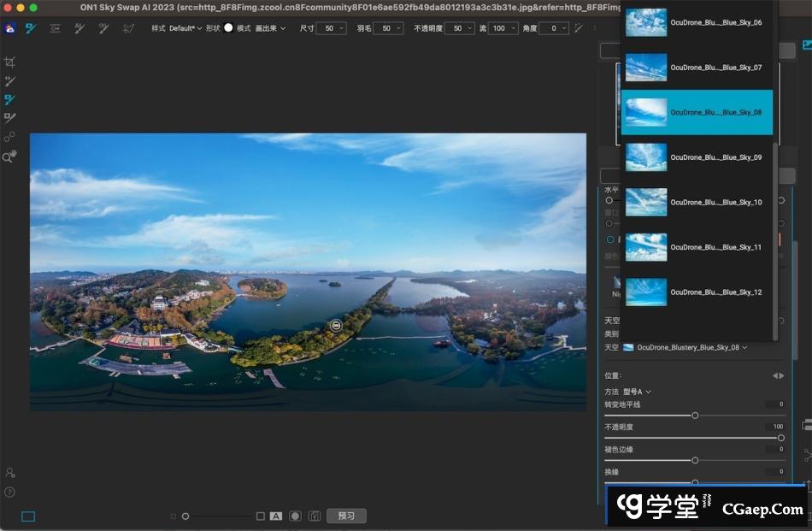The height and width of the screenshot is (531, 812).
Task: Open the 方法 型号A method dropdown
Action: (635, 392)
